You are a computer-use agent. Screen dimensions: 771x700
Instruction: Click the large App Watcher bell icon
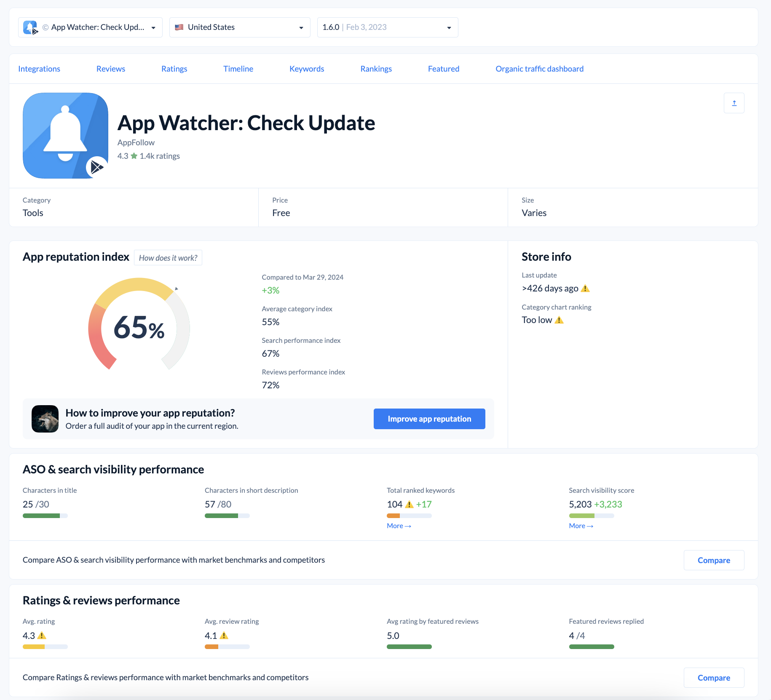click(65, 136)
